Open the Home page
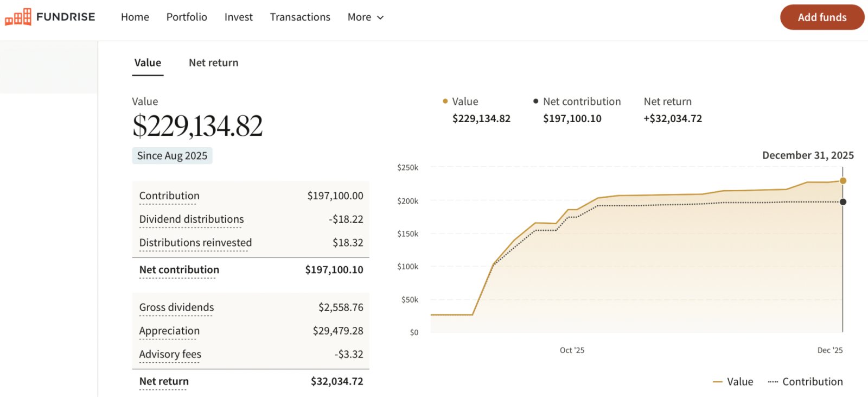The height and width of the screenshot is (397, 868). (135, 17)
